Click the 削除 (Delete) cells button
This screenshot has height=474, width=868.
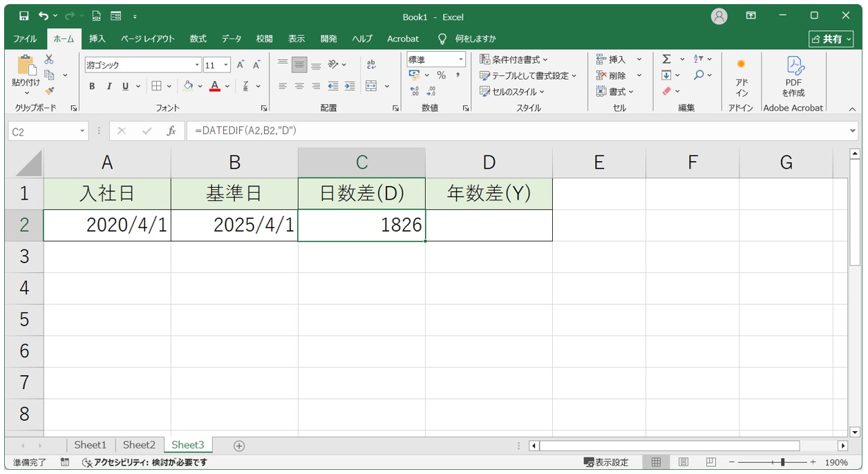coord(612,75)
